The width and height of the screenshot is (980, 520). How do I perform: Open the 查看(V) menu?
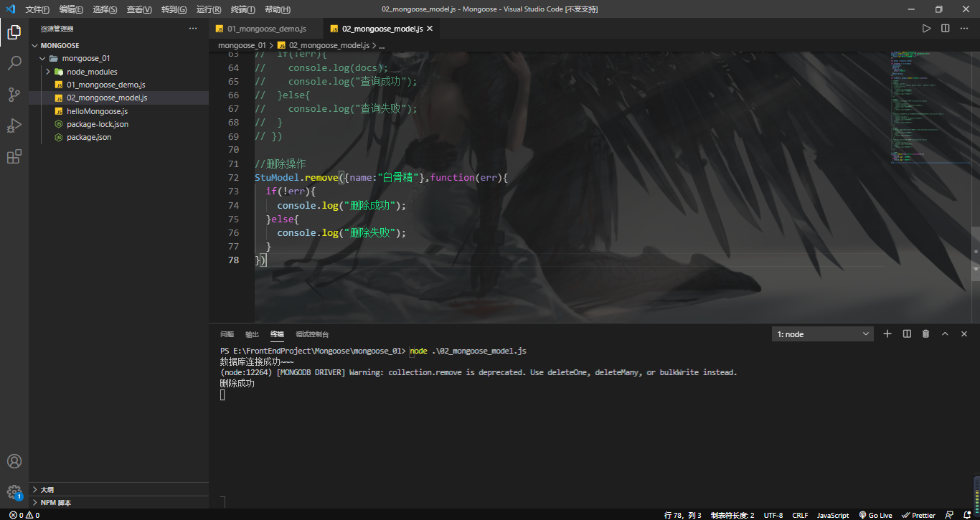[139, 9]
